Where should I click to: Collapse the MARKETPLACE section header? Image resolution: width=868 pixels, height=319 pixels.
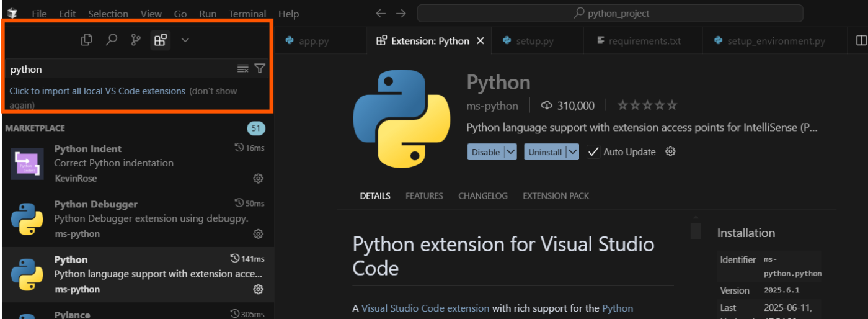[35, 128]
